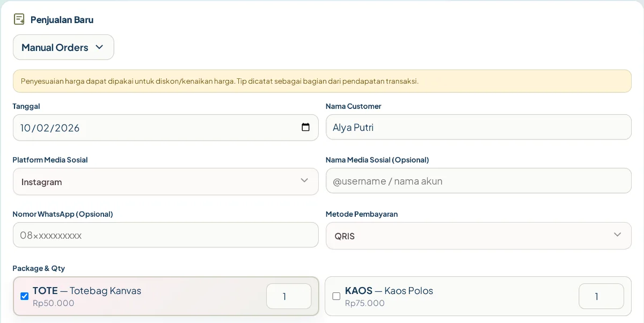Click the TOTE quantity field
Image resolution: width=644 pixels, height=323 pixels.
[289, 296]
